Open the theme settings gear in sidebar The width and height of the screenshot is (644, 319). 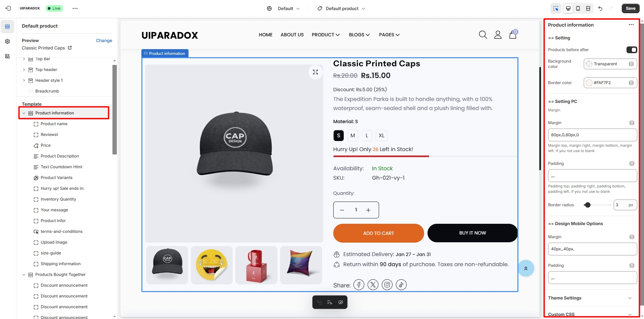(7, 41)
